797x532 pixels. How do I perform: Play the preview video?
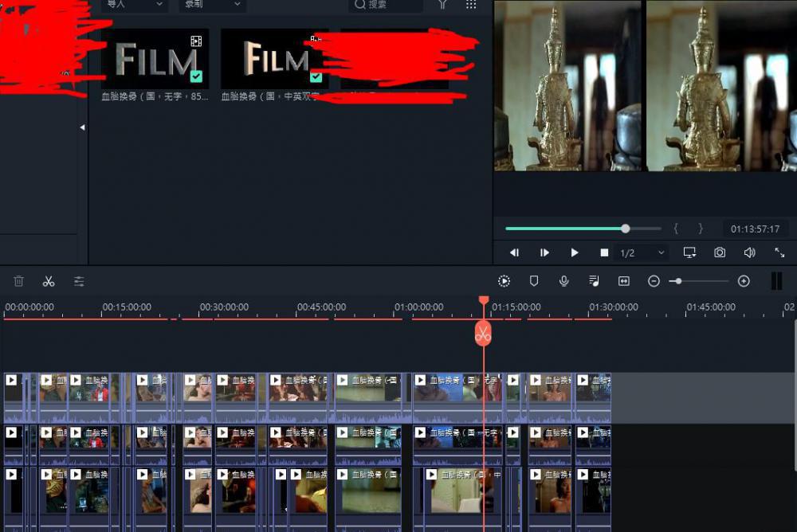[x=575, y=252]
